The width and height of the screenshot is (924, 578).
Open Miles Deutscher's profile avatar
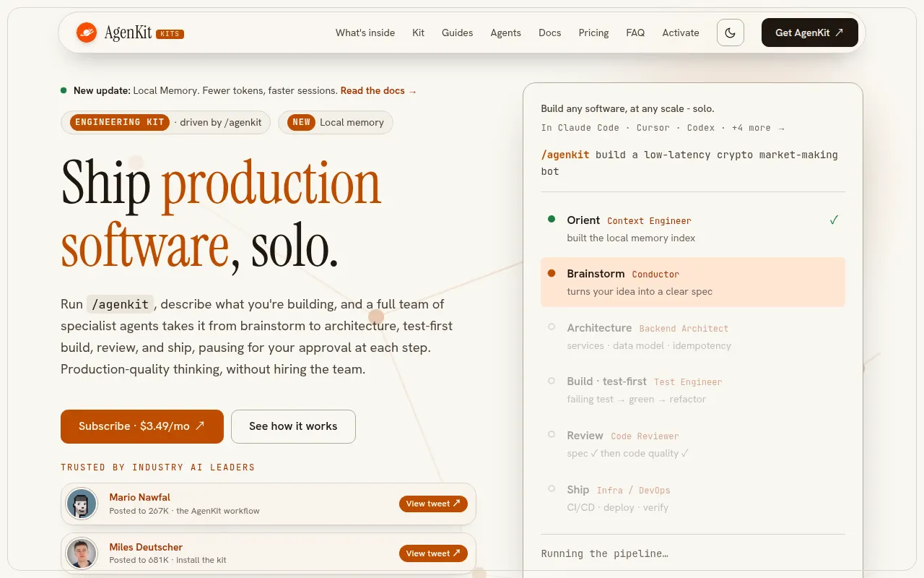82,553
